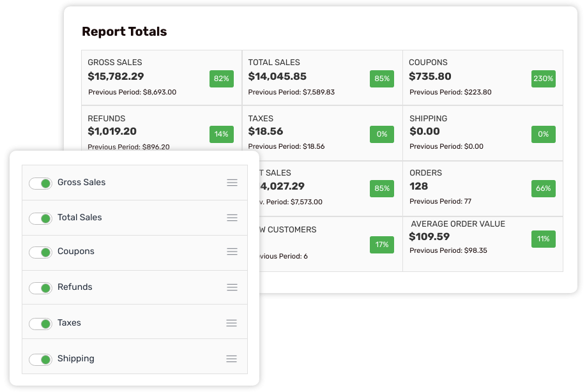Click the reorder handle for Coupons
Screen dimensions: 587x392
(x=231, y=252)
